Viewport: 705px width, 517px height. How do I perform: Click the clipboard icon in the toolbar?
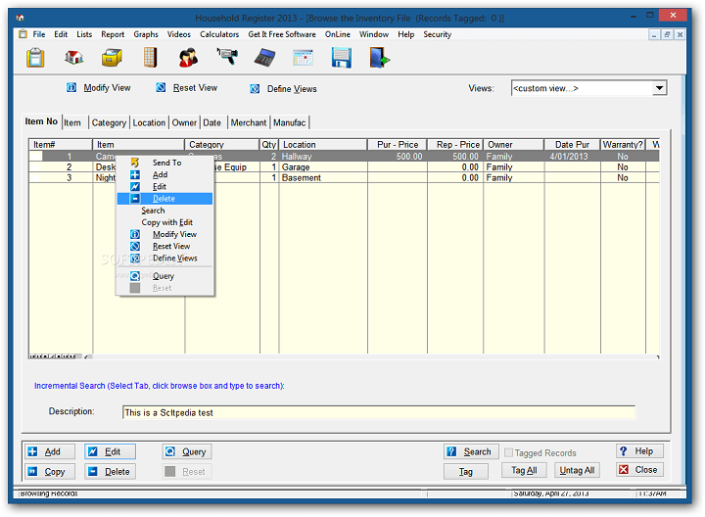(36, 58)
